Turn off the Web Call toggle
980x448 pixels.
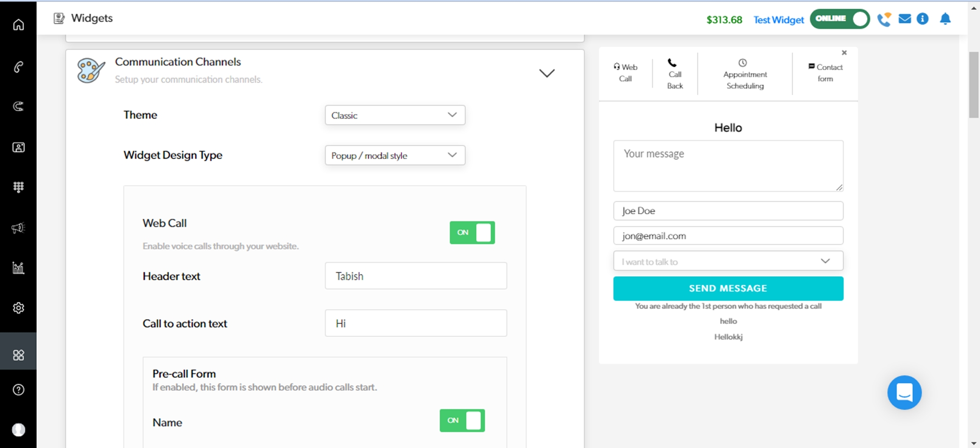[472, 232]
